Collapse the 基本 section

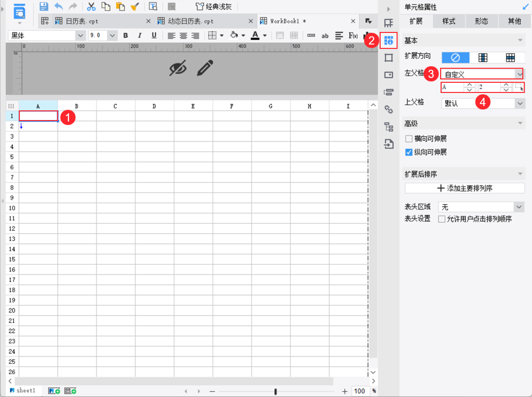tap(520, 40)
